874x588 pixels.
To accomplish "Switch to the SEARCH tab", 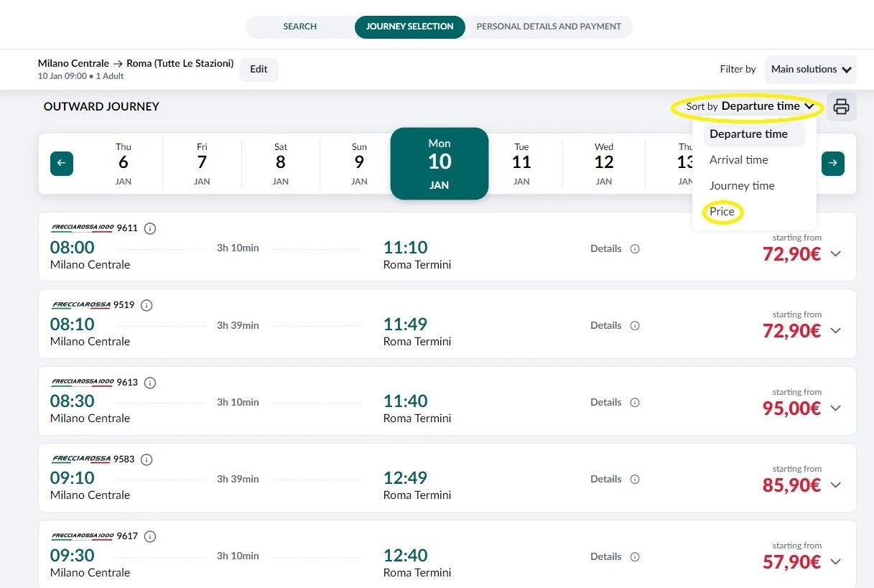I will (x=299, y=27).
